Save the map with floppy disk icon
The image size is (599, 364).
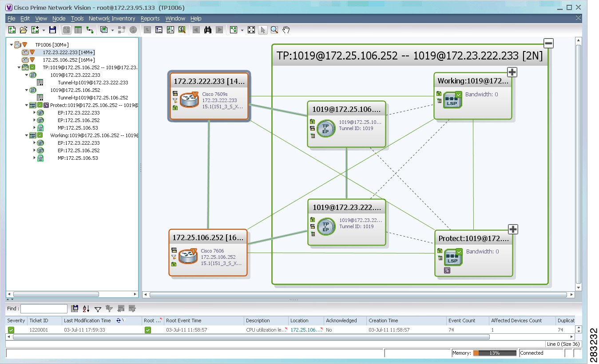52,30
